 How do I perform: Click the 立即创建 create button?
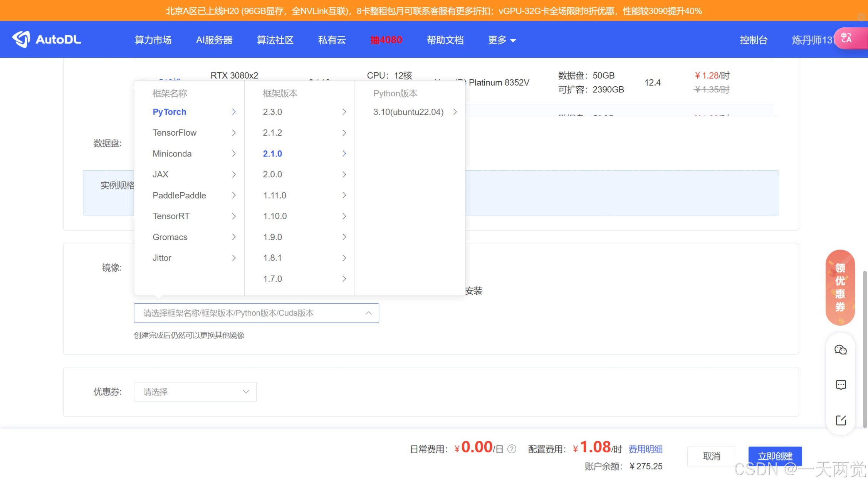point(775,456)
